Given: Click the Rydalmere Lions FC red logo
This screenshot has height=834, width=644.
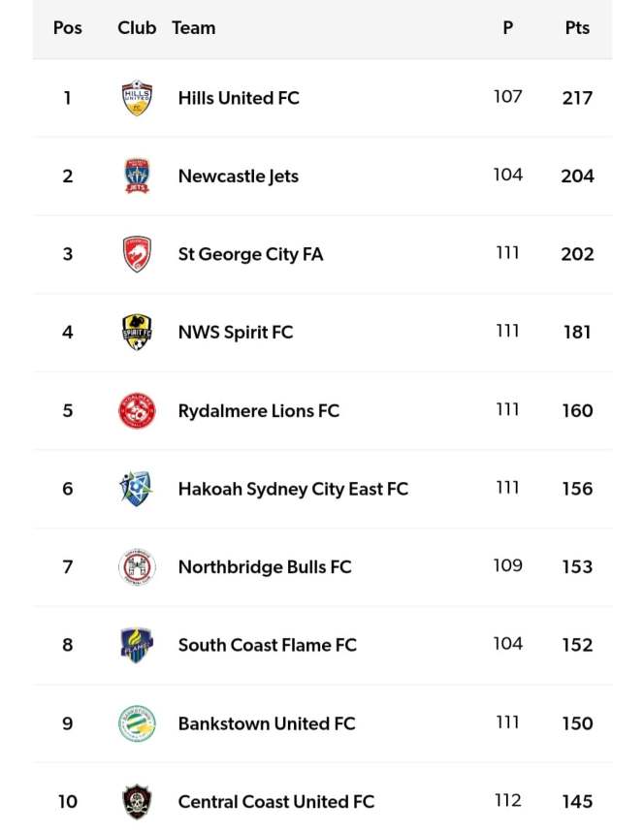Looking at the screenshot, I should click(x=137, y=410).
